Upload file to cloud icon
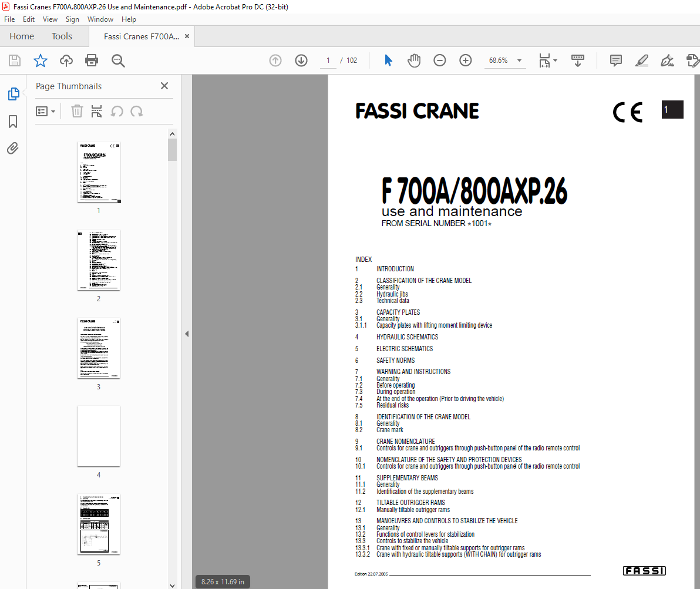The width and height of the screenshot is (700, 589). (x=66, y=60)
